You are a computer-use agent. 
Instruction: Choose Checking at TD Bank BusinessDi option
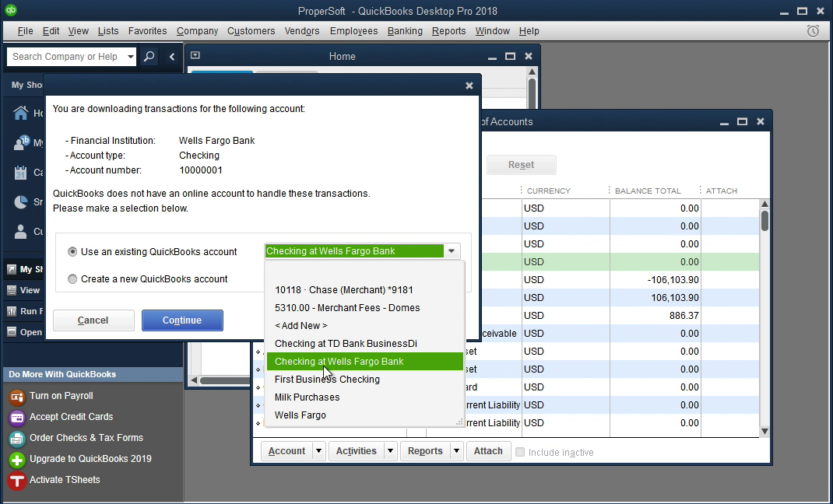coord(365,343)
